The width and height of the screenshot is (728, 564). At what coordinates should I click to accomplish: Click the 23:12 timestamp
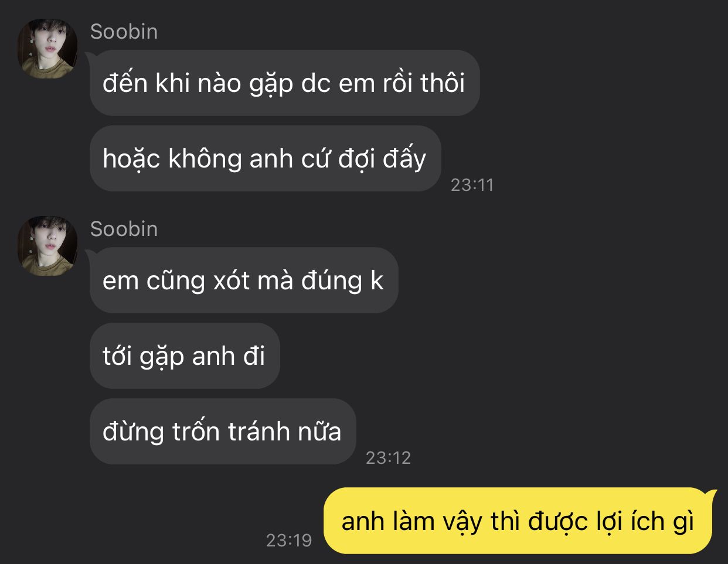(x=388, y=457)
